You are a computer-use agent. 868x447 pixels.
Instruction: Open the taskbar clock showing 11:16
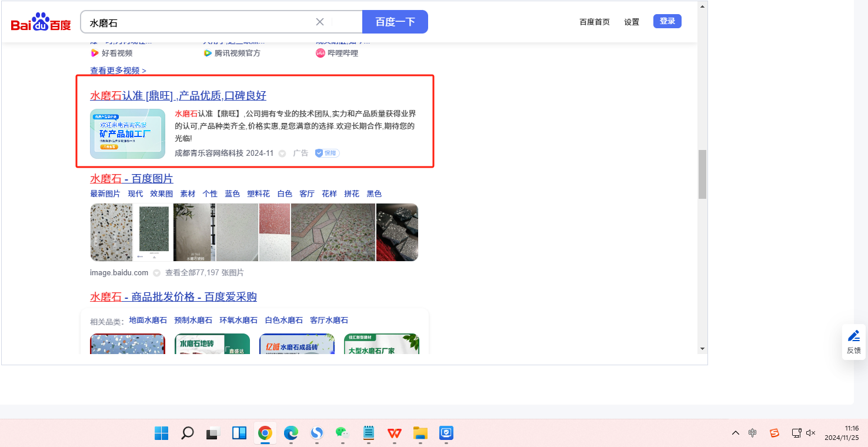(x=842, y=433)
